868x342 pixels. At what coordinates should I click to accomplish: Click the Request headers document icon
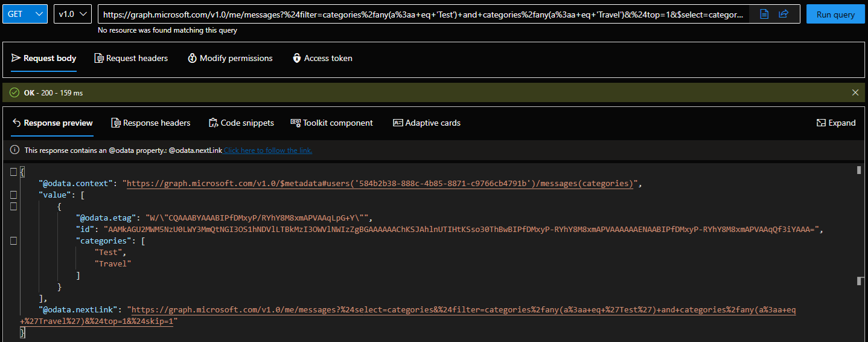[x=99, y=59]
